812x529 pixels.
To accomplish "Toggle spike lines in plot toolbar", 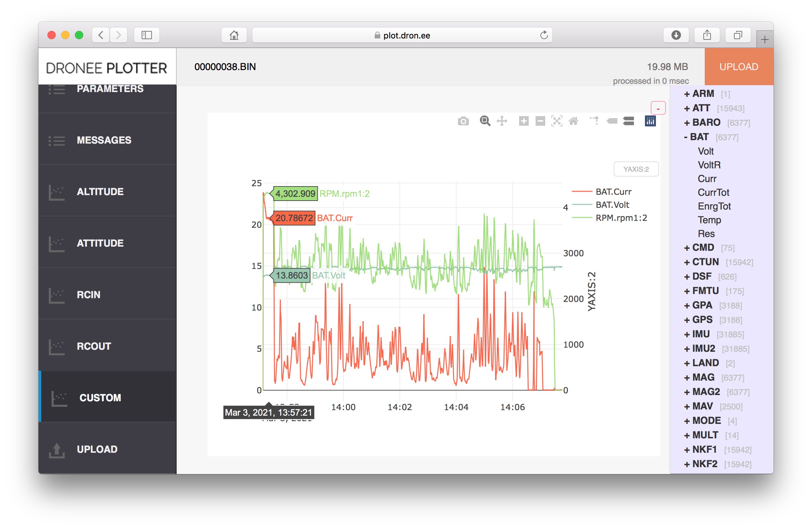I will pyautogui.click(x=594, y=121).
